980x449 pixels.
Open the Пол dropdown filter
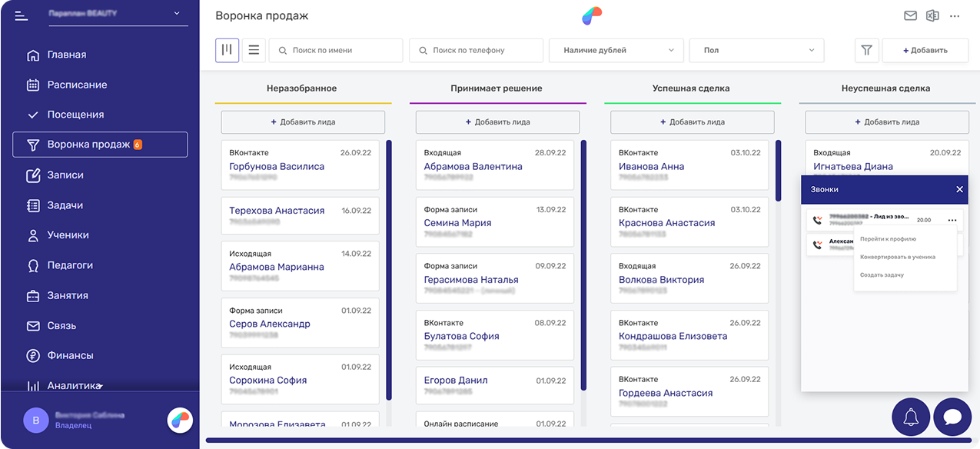pyautogui.click(x=756, y=50)
